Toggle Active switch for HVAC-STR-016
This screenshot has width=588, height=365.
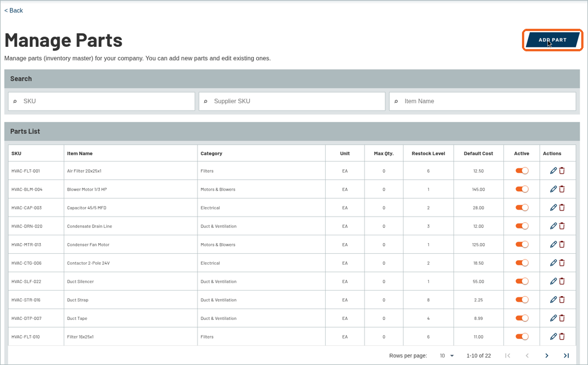[x=521, y=300]
